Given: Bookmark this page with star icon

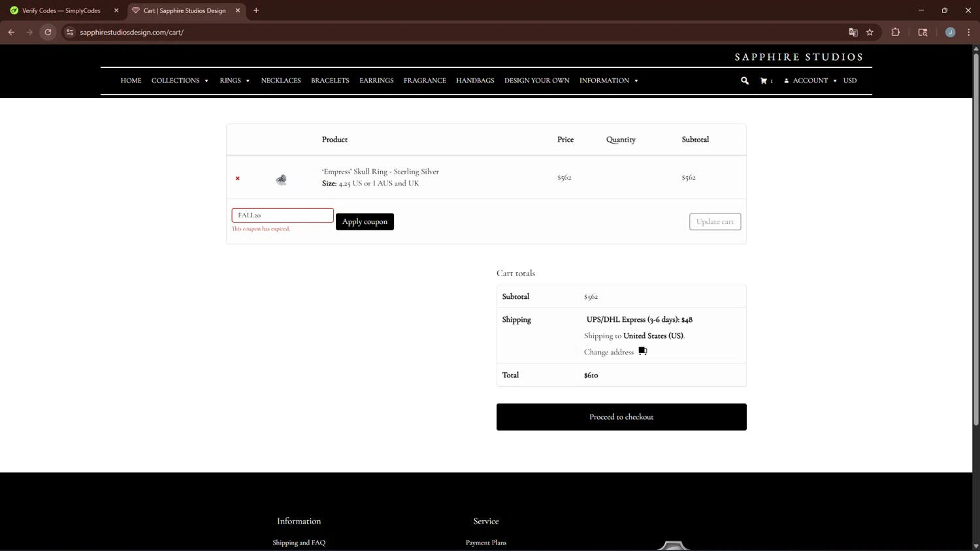Looking at the screenshot, I should click(870, 32).
